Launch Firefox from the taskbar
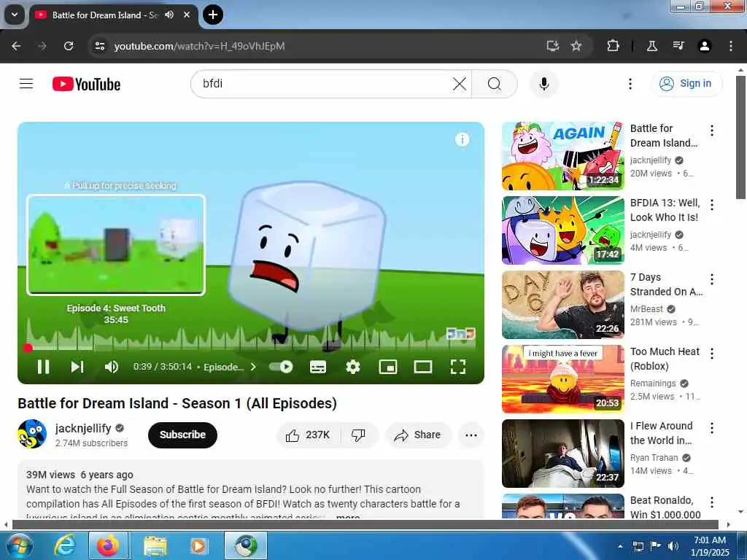This screenshot has width=747, height=560. click(x=108, y=545)
